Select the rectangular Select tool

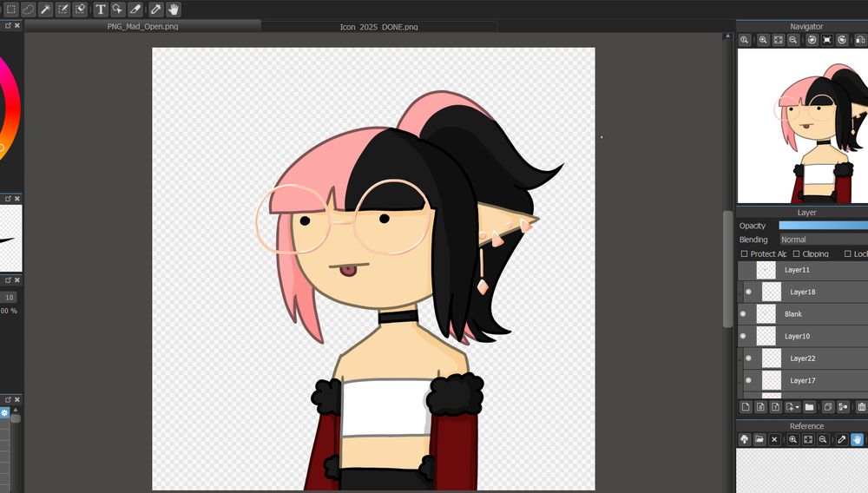(x=10, y=9)
